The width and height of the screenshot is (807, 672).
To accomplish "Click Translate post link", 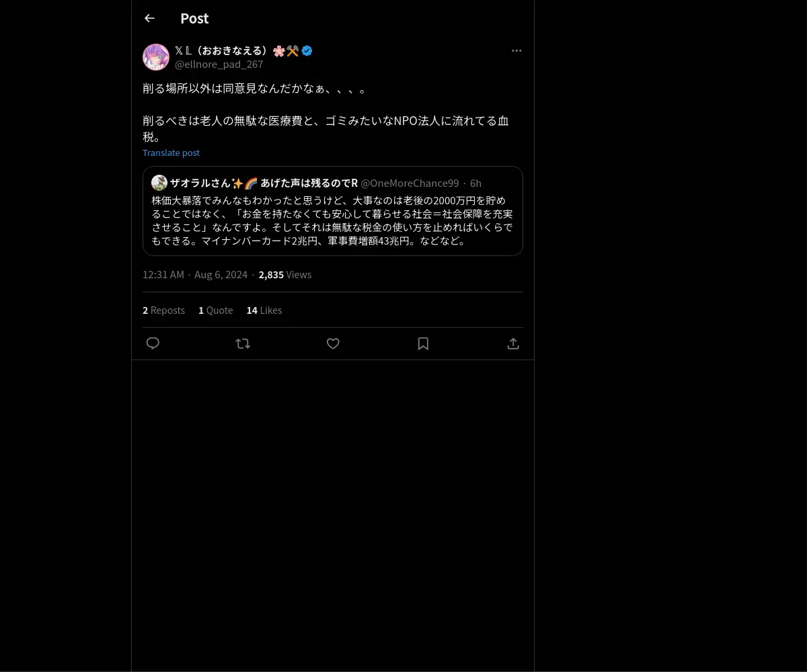I will [171, 153].
